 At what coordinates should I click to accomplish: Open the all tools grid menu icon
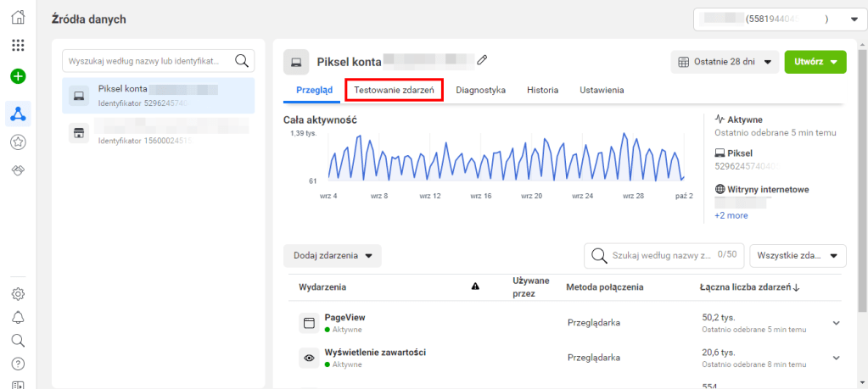[x=18, y=45]
